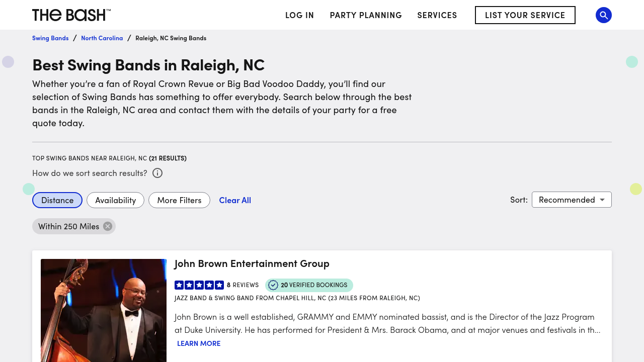The height and width of the screenshot is (362, 644).
Task: Open the Swing Bands breadcrumb link
Action: [50, 38]
